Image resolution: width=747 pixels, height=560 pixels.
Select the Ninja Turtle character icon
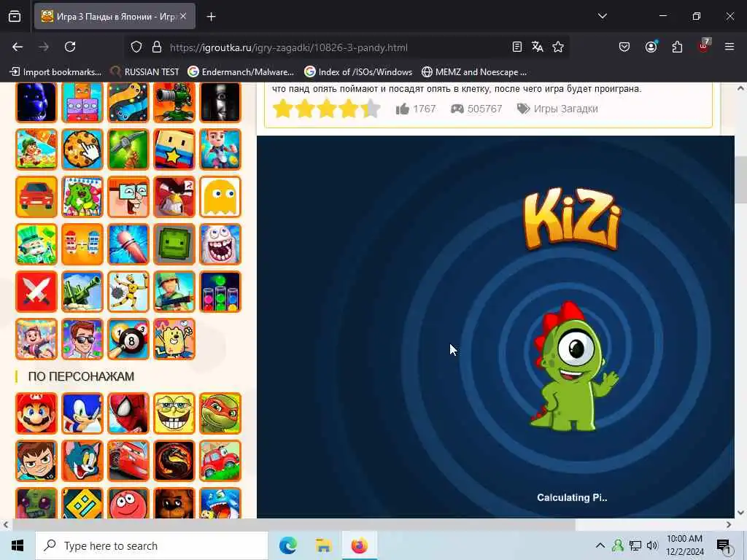(x=220, y=413)
